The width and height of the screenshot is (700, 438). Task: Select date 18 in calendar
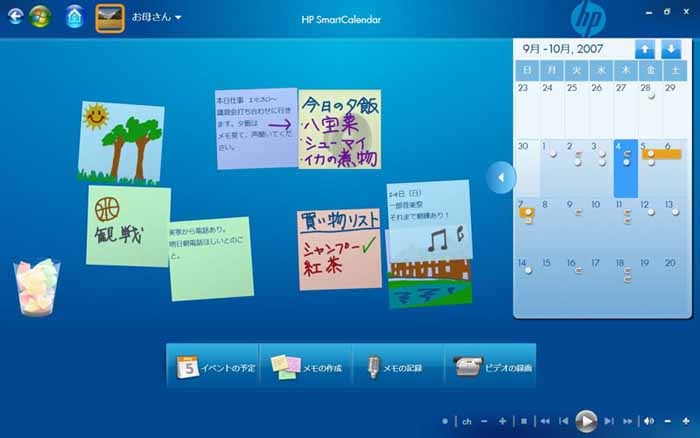[625, 285]
